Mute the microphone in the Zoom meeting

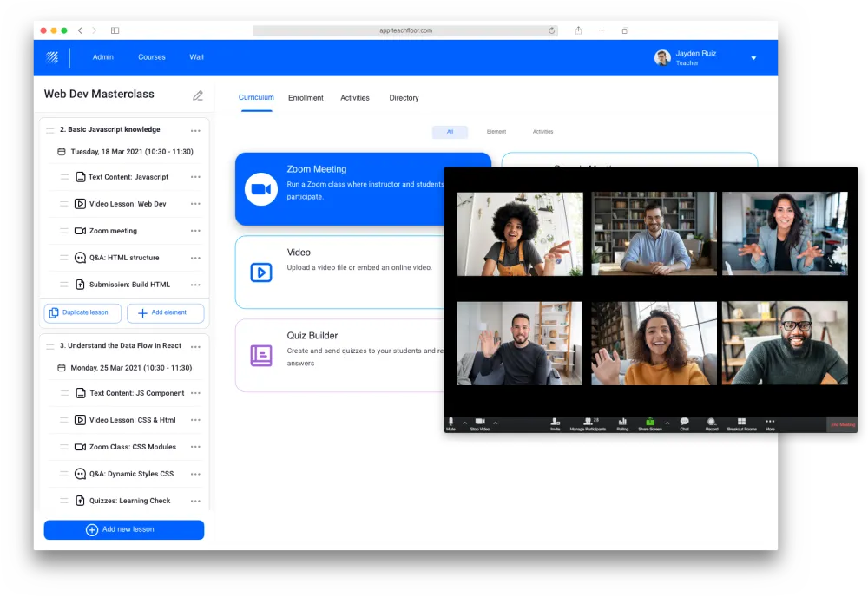pyautogui.click(x=449, y=423)
